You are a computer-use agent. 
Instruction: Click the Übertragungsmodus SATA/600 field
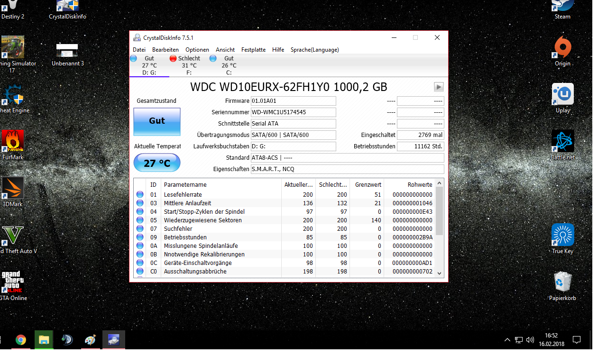(x=293, y=135)
